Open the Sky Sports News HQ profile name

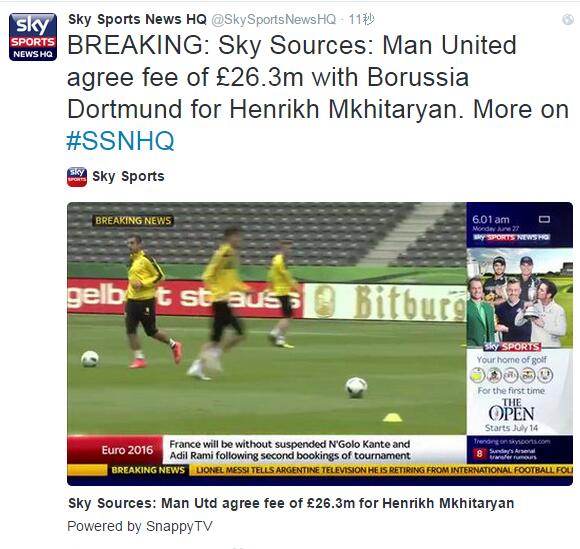coord(137,19)
